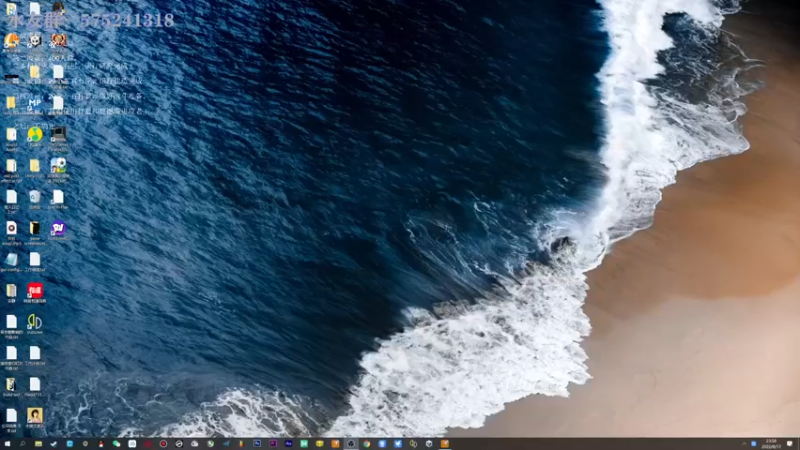The width and height of the screenshot is (800, 450).
Task: Open the panda face desktop shortcut
Action: pyautogui.click(x=35, y=40)
